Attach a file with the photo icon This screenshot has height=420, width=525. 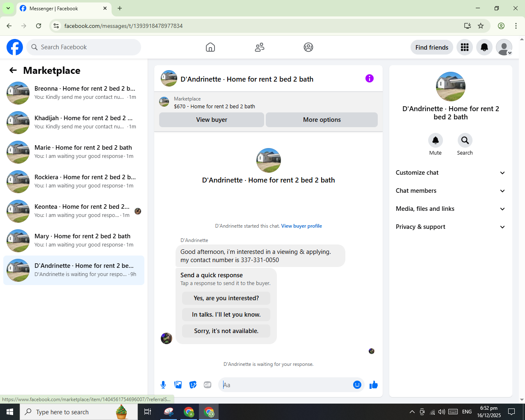[178, 385]
